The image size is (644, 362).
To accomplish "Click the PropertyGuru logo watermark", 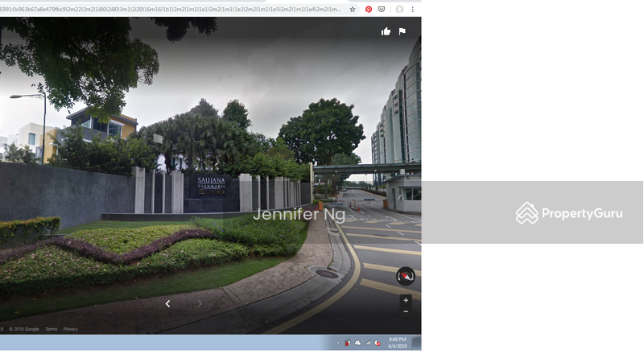I will tap(569, 213).
